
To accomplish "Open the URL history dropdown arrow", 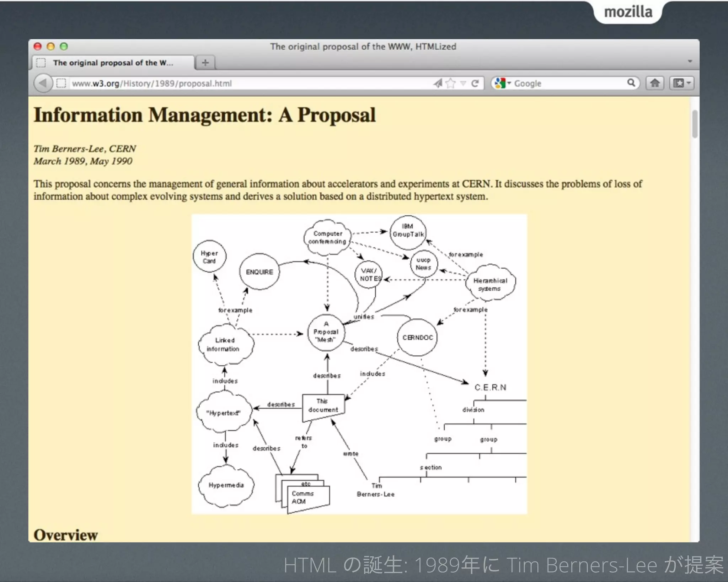I will click(x=463, y=83).
